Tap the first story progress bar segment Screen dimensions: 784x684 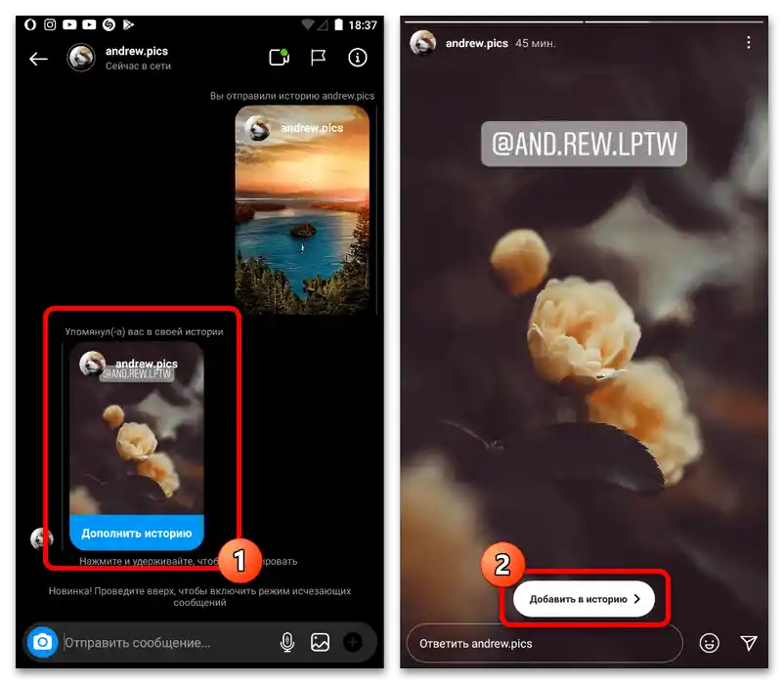tap(494, 21)
